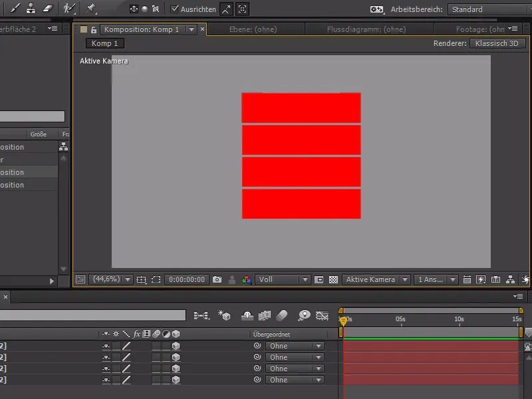Open the Aktive Kamera view dropdown
The width and height of the screenshot is (532, 399).
point(375,280)
